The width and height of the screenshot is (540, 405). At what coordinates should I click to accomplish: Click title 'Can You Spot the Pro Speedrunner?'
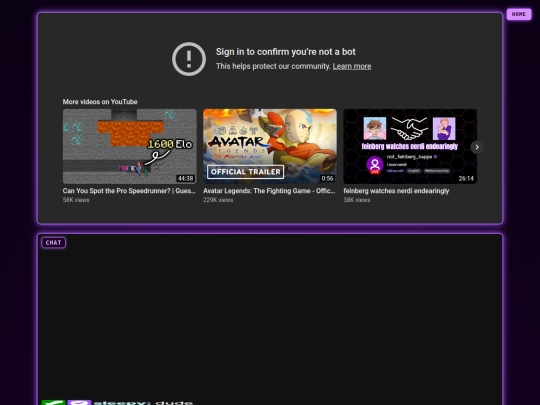(129, 191)
